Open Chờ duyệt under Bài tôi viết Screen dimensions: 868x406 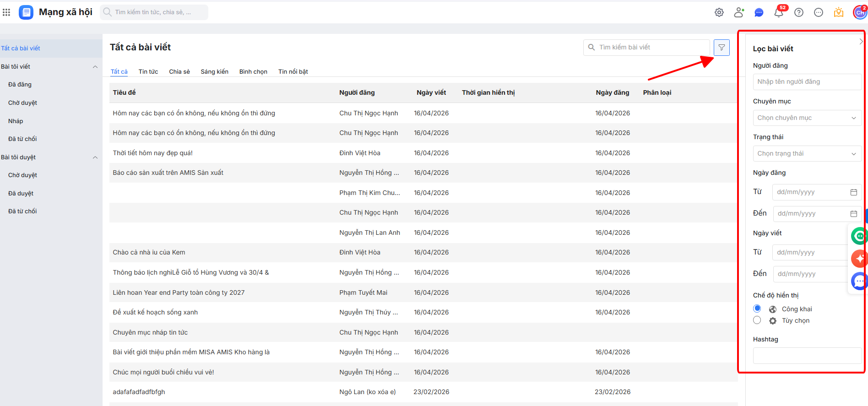tap(23, 103)
